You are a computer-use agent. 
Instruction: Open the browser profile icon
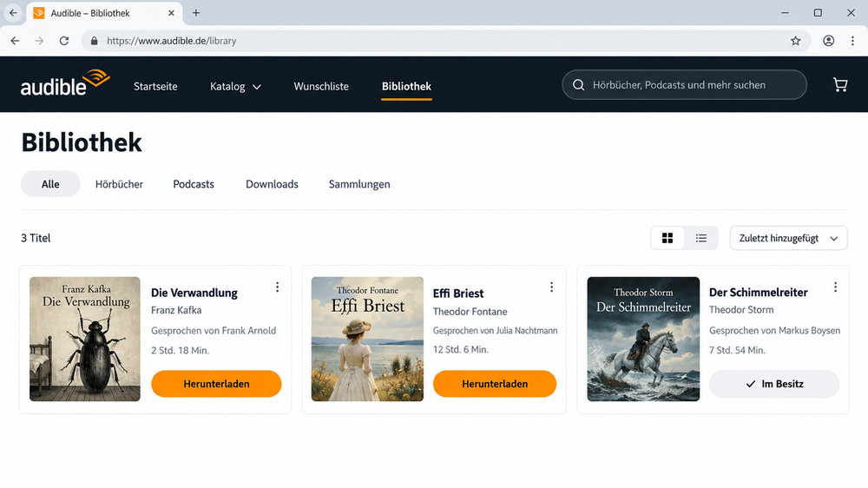point(829,41)
